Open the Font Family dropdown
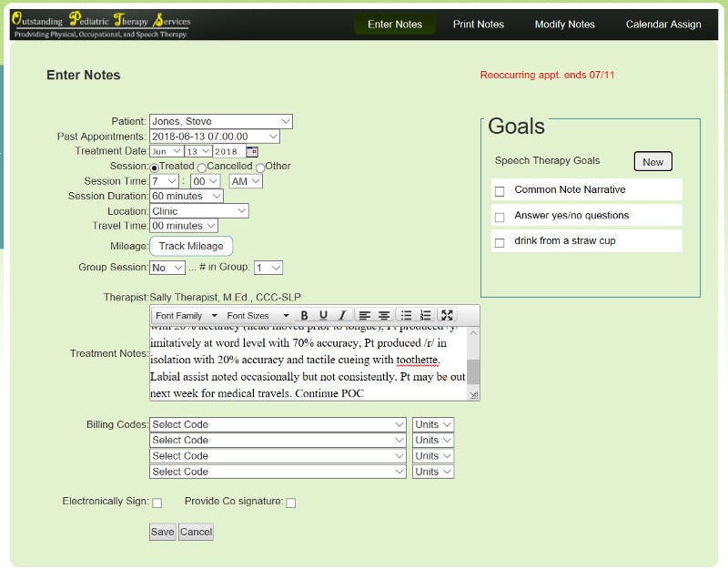 (187, 315)
